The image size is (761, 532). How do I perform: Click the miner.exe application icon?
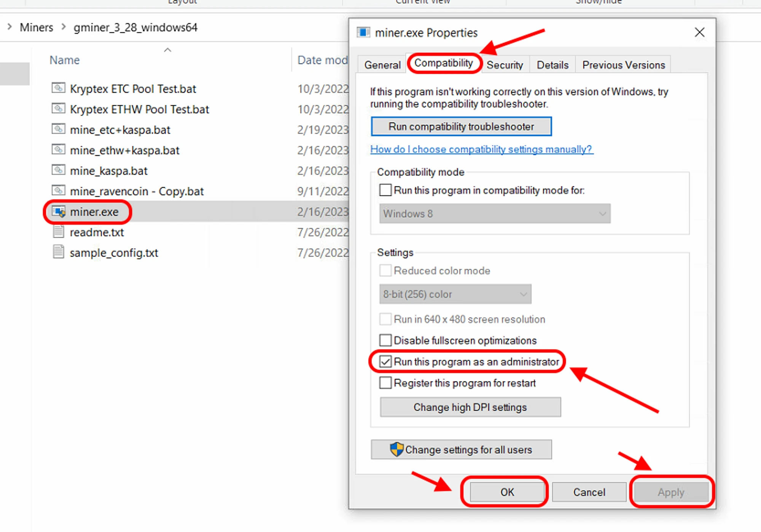click(x=59, y=211)
